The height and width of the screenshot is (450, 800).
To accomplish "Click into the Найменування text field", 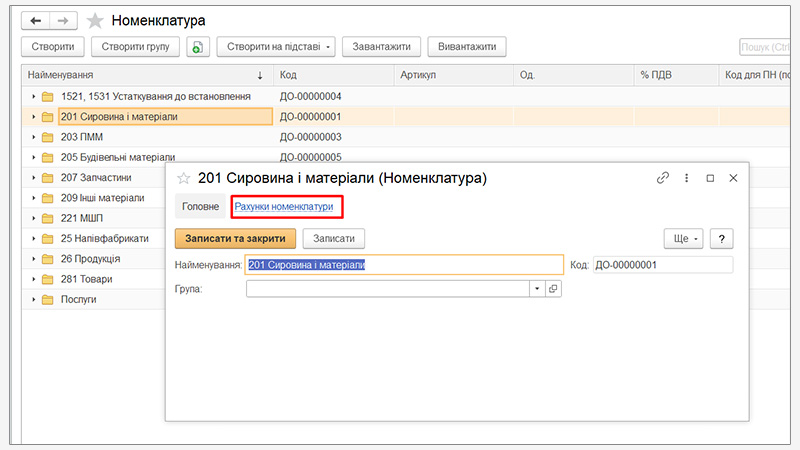I will tap(405, 265).
